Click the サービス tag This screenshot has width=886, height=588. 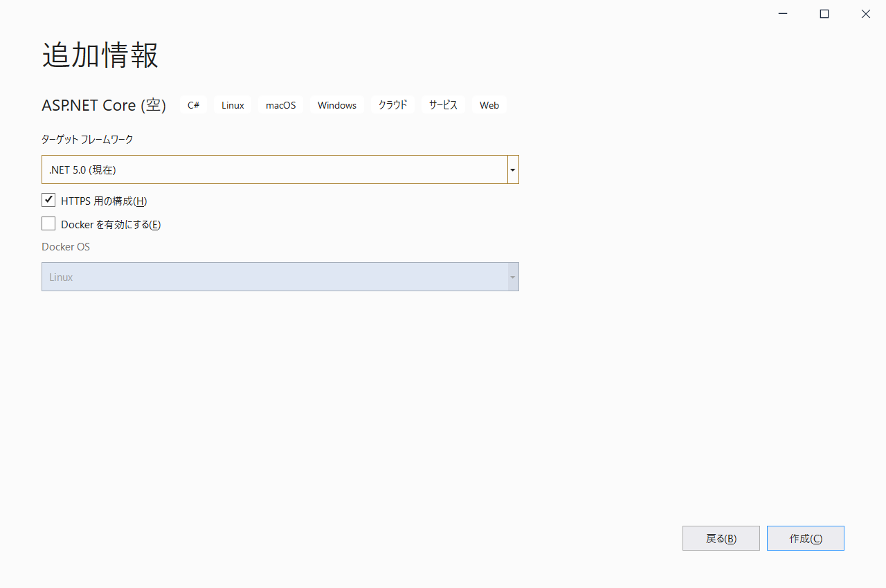pos(443,105)
